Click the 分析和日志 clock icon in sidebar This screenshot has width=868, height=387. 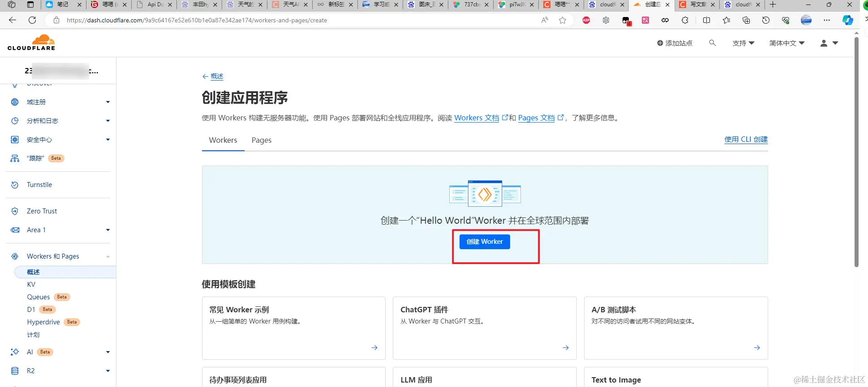coord(15,121)
